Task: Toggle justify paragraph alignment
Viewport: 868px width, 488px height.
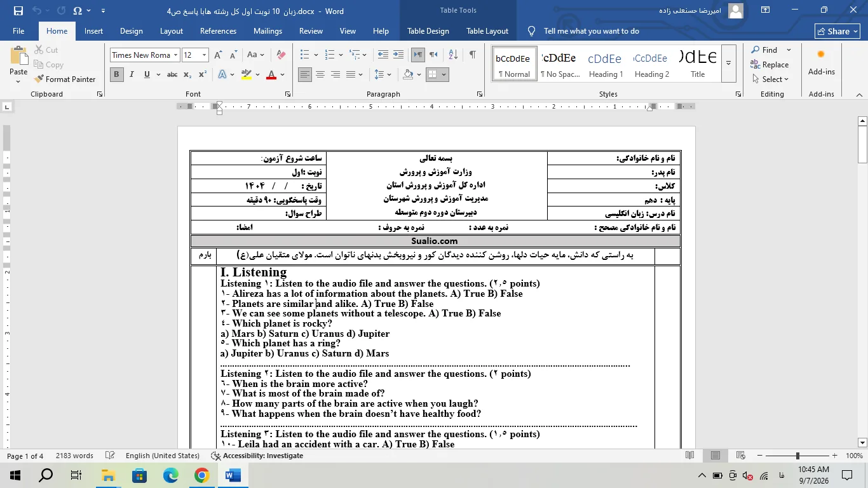Action: tap(351, 75)
